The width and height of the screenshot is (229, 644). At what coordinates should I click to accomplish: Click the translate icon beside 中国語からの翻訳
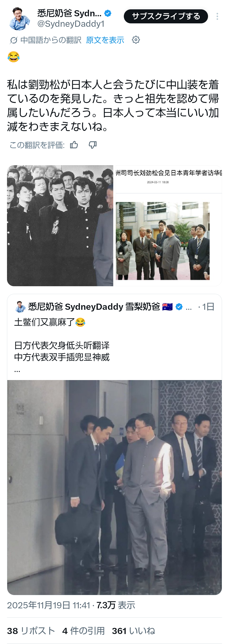click(14, 40)
